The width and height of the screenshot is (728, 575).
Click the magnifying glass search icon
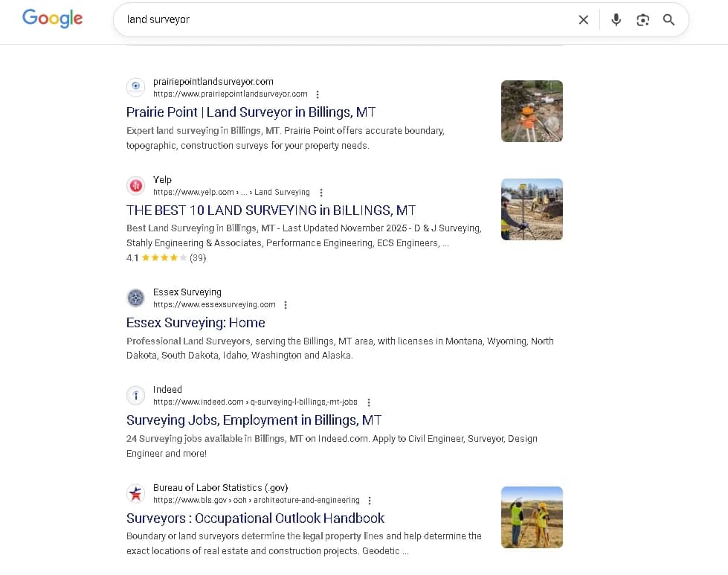pyautogui.click(x=669, y=19)
